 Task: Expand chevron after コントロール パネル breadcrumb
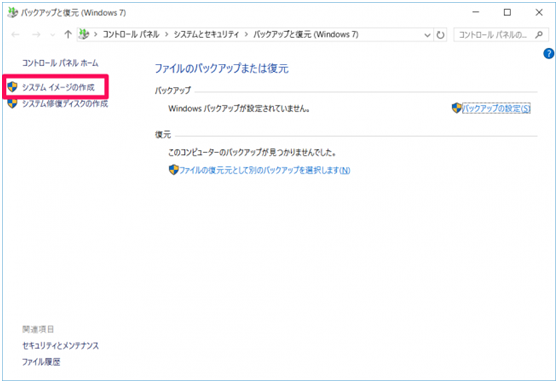(x=167, y=35)
